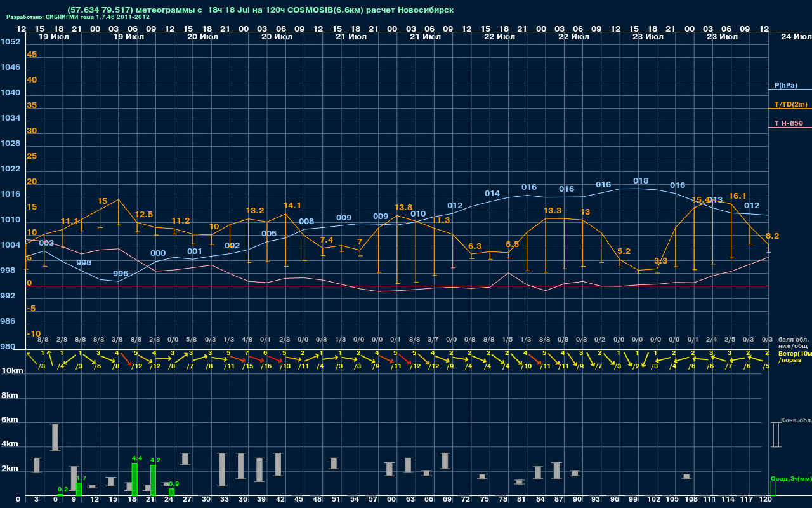This screenshot has width=812, height=508.
Task: Click the pink T H-850 legend line
Action: pos(790,128)
